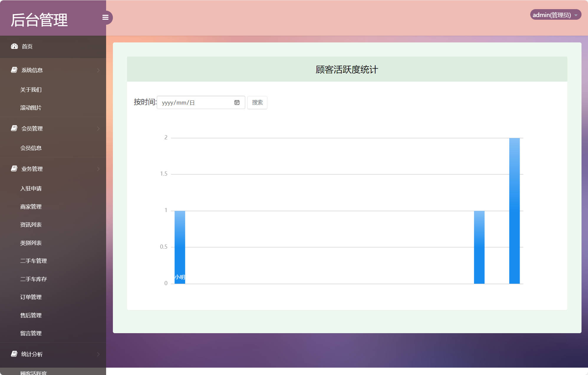
Task: Open the admin(管理员) account menu
Action: click(556, 14)
